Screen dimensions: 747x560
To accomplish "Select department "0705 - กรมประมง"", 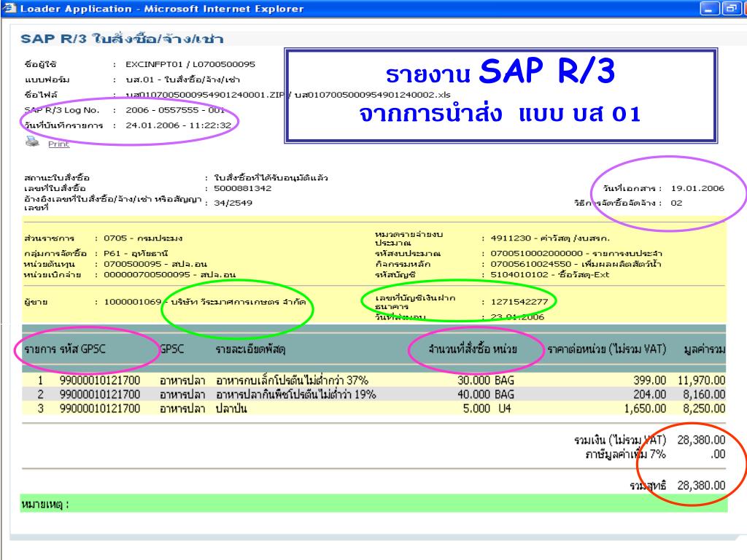I will (x=143, y=238).
